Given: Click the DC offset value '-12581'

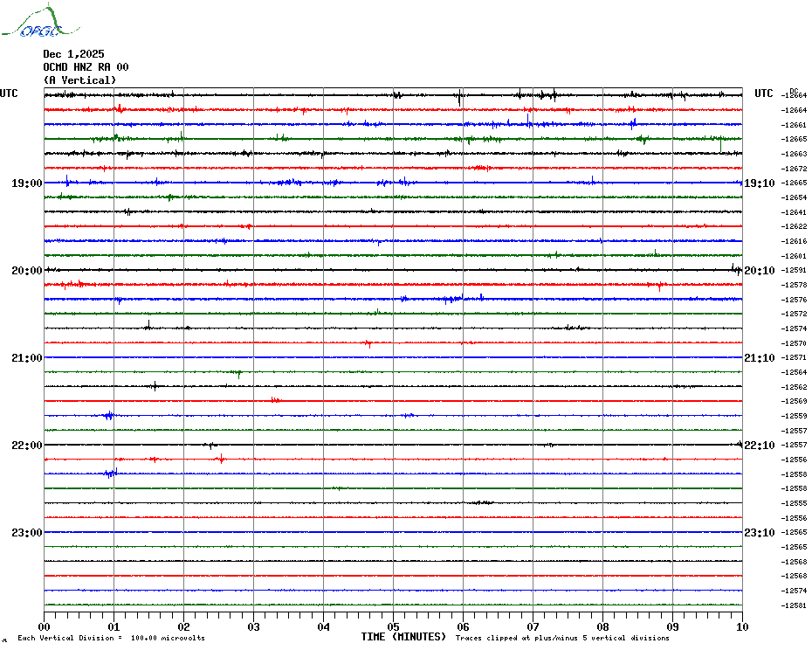Looking at the screenshot, I should (x=795, y=605).
